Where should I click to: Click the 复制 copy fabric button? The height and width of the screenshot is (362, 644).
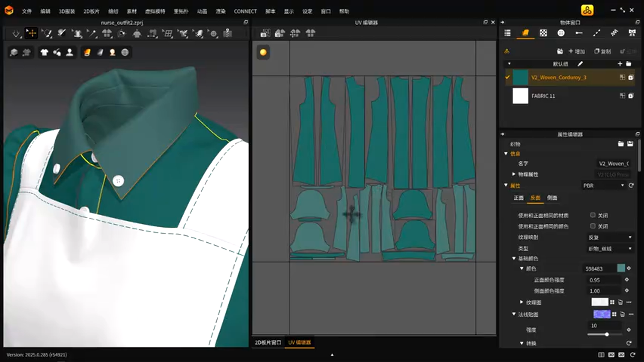click(x=602, y=51)
